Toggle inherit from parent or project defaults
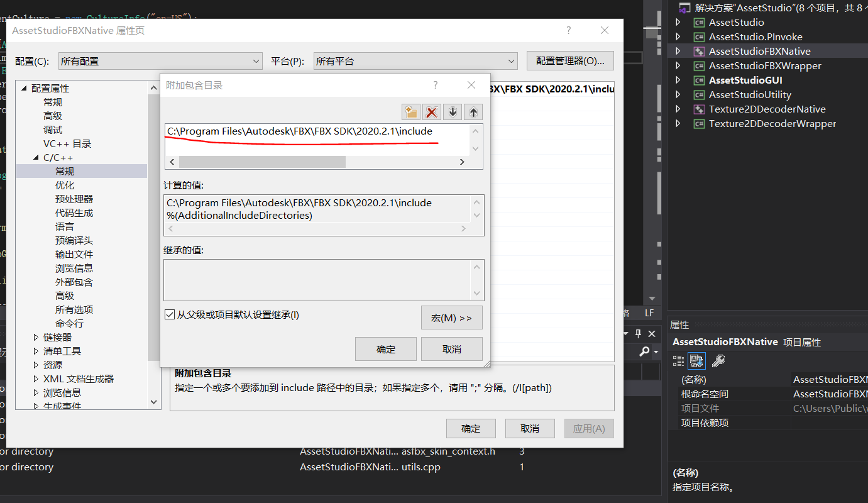This screenshot has width=868, height=503. 169,314
